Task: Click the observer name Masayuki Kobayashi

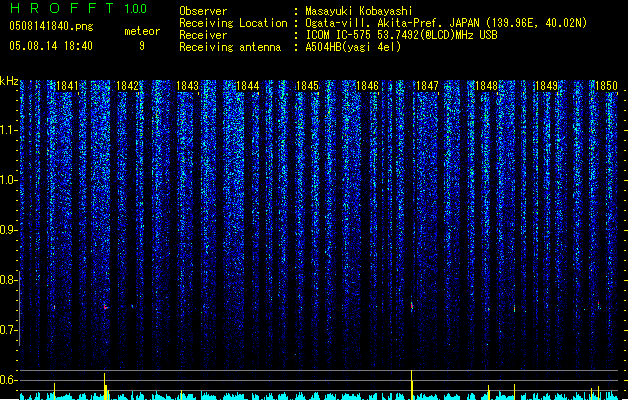Action: 359,11
